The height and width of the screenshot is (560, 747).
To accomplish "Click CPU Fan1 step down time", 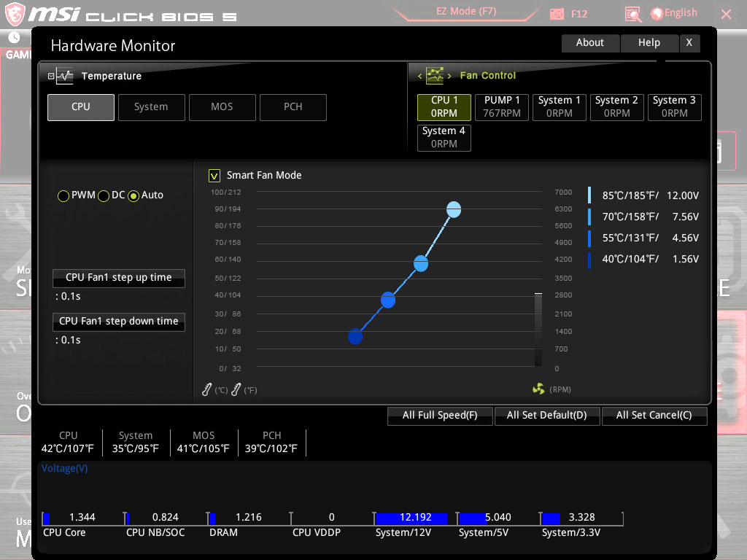I will coord(119,322).
